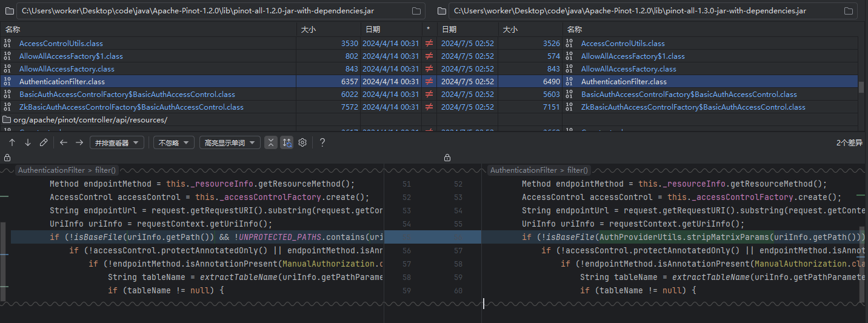Open help question mark icon

pyautogui.click(x=322, y=142)
